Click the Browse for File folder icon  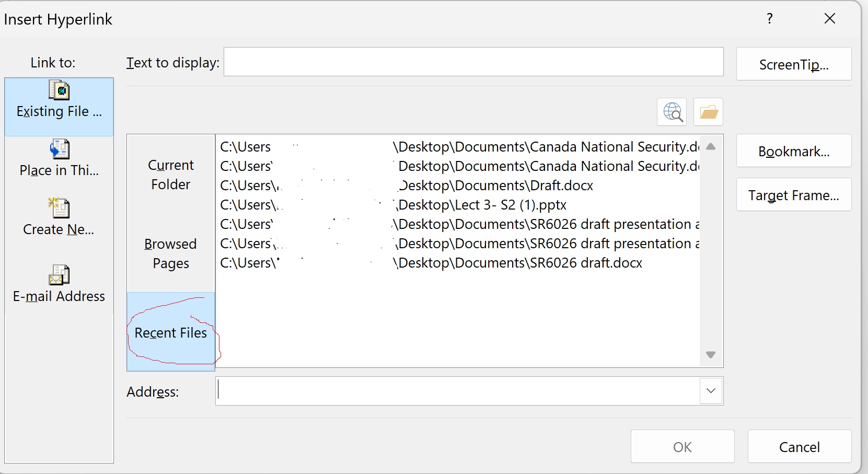[x=709, y=112]
